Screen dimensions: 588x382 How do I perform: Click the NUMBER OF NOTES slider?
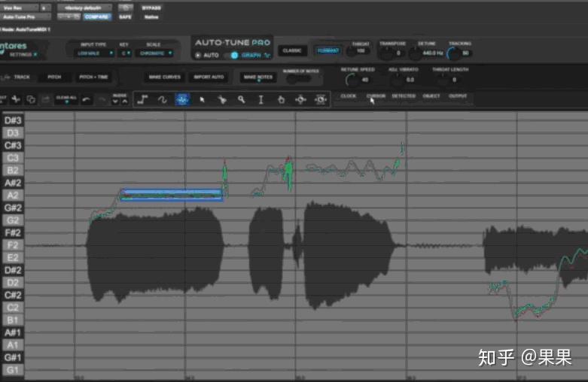pyautogui.click(x=298, y=79)
